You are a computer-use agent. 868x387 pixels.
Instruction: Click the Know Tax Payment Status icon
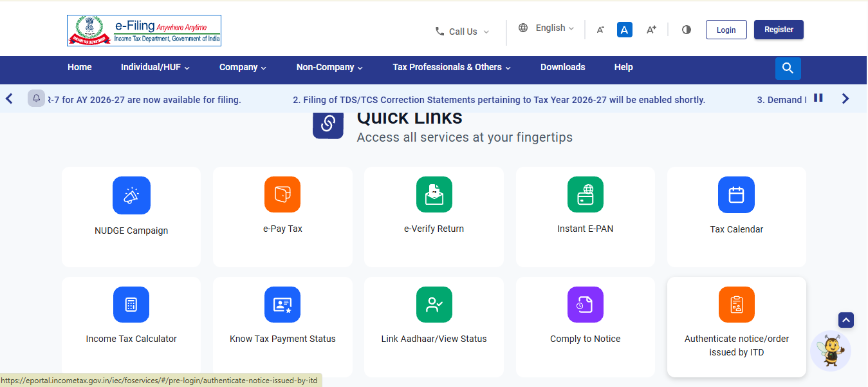pos(282,305)
